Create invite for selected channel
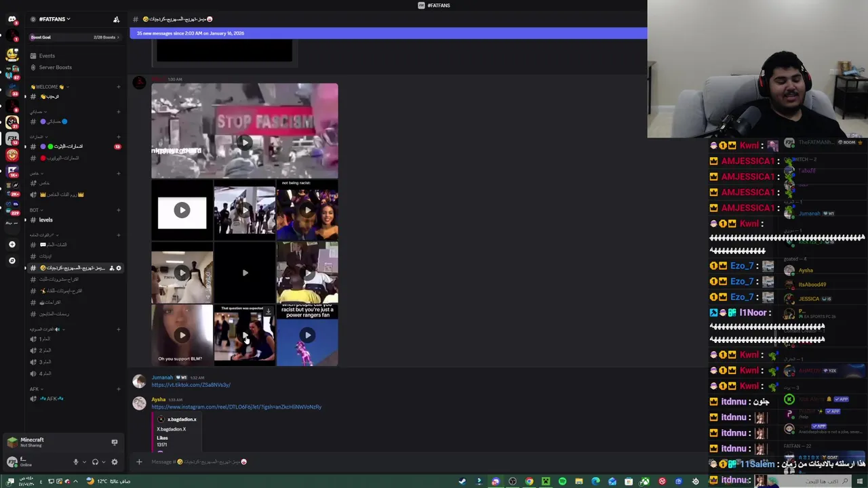Image resolution: width=868 pixels, height=488 pixels. (112, 268)
